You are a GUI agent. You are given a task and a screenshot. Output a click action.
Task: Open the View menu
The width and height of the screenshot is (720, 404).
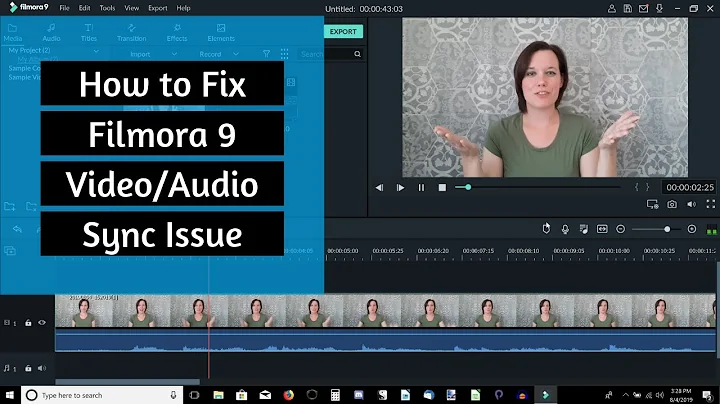132,8
